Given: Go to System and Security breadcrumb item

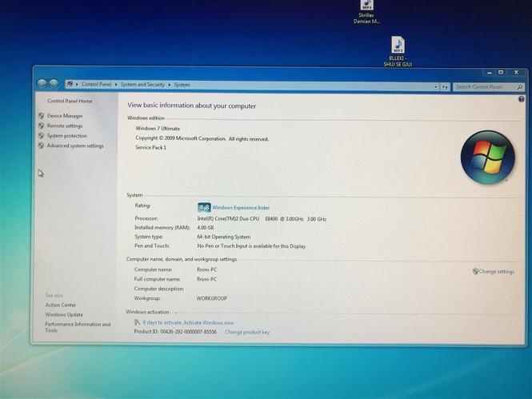Looking at the screenshot, I should [x=142, y=85].
